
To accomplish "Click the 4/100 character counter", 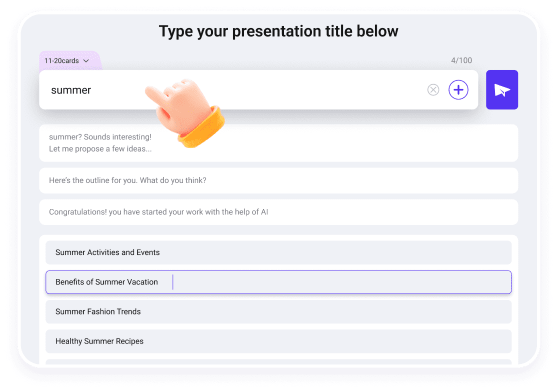I will tap(461, 60).
